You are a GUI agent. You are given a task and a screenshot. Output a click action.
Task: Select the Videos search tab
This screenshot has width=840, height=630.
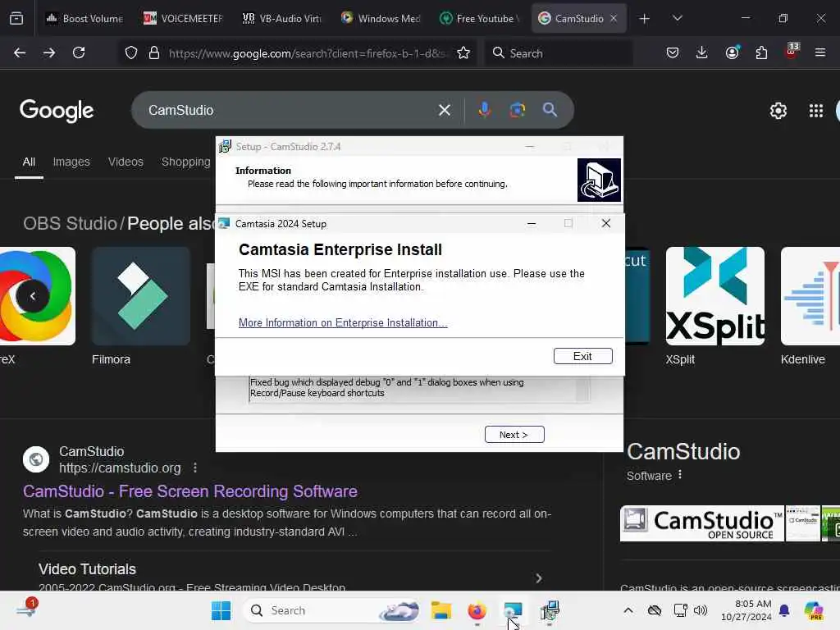click(x=126, y=162)
